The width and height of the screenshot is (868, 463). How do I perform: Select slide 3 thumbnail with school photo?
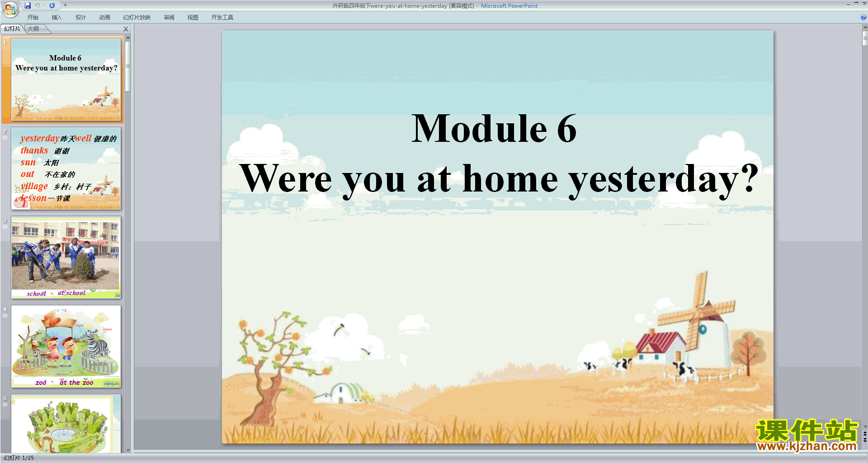(66, 257)
